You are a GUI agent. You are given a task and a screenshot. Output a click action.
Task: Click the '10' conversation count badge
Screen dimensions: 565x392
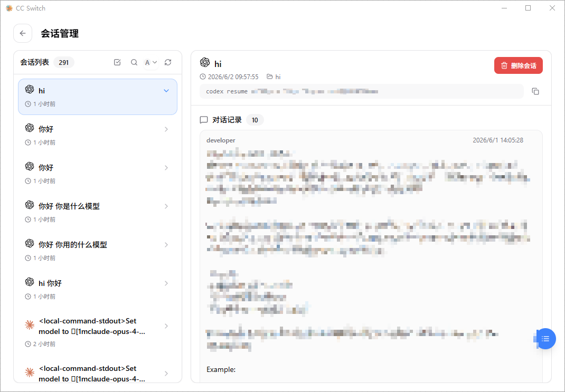[x=255, y=120]
